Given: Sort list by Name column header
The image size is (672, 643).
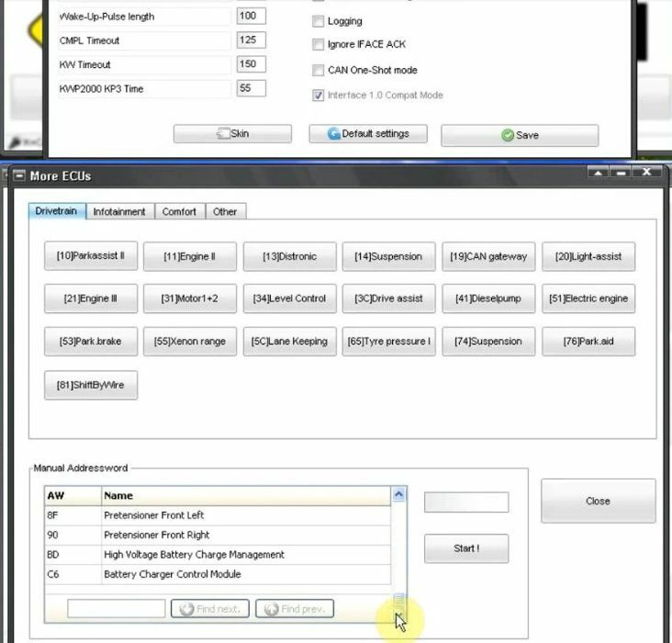Looking at the screenshot, I should tap(246, 496).
